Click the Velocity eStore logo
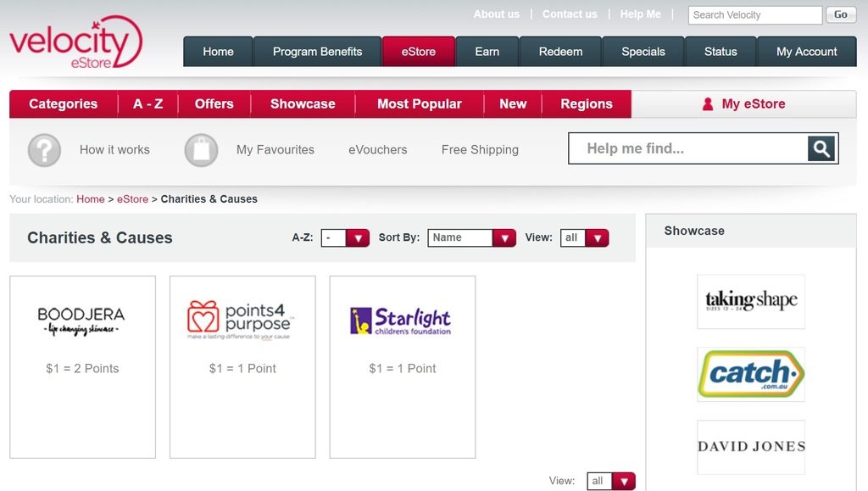868x491 pixels. [x=75, y=42]
